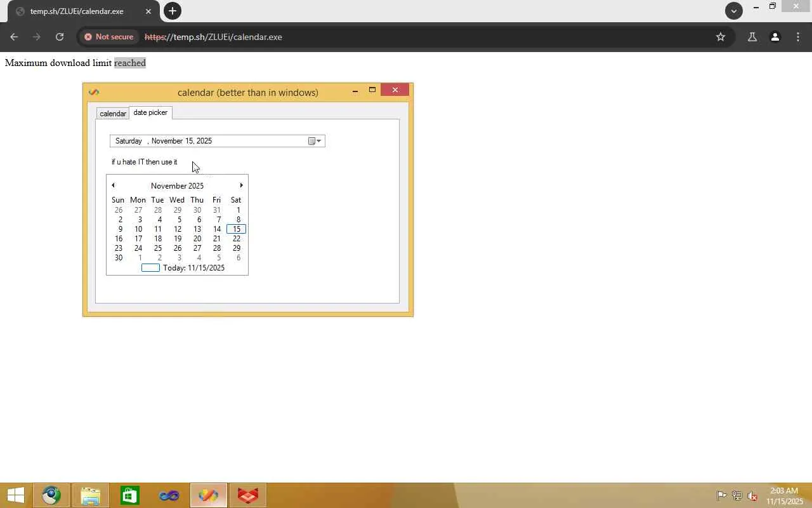Click the 'Saturday' weekday in date field
Image resolution: width=812 pixels, height=508 pixels.
[x=129, y=141]
